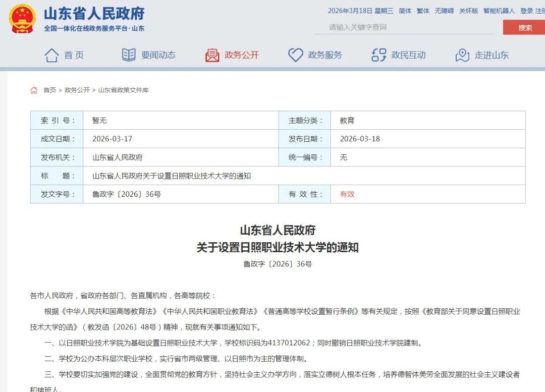Enable 无障碍 accessibility mode
Viewport: 545px width, 392px height.
(x=444, y=11)
